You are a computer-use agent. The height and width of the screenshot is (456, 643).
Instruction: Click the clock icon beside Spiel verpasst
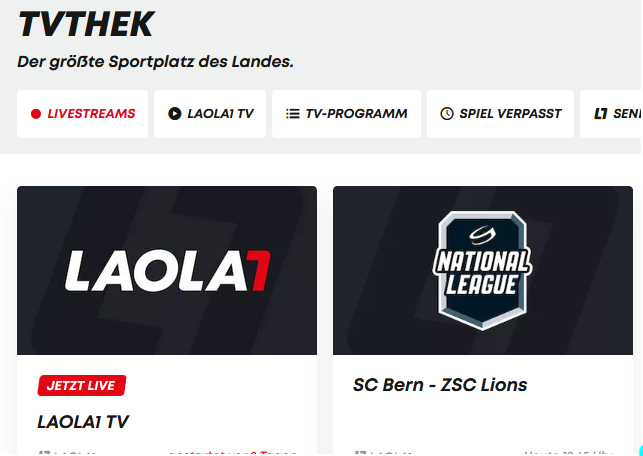pyautogui.click(x=447, y=114)
